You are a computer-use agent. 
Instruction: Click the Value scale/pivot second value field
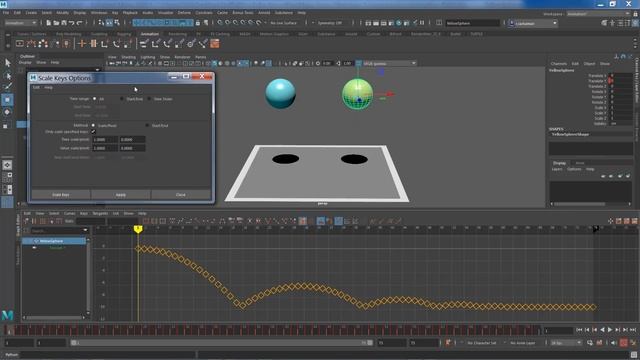pyautogui.click(x=132, y=148)
